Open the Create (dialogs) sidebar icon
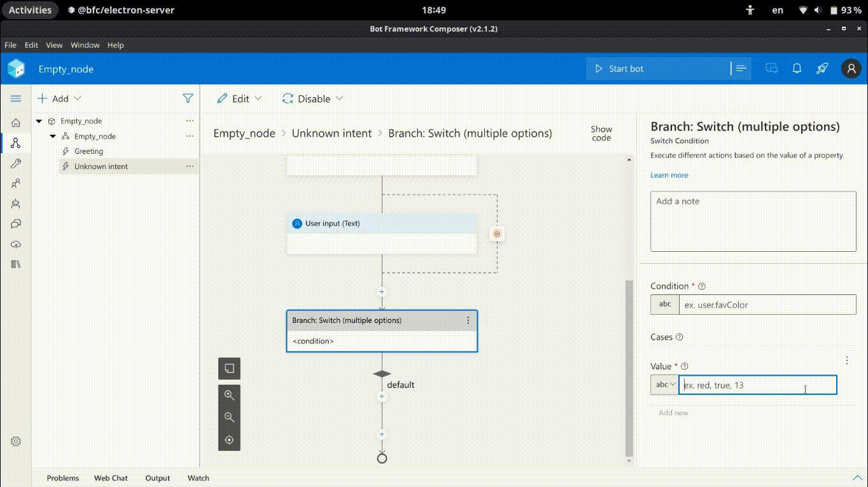The width and height of the screenshot is (868, 487). (x=16, y=143)
